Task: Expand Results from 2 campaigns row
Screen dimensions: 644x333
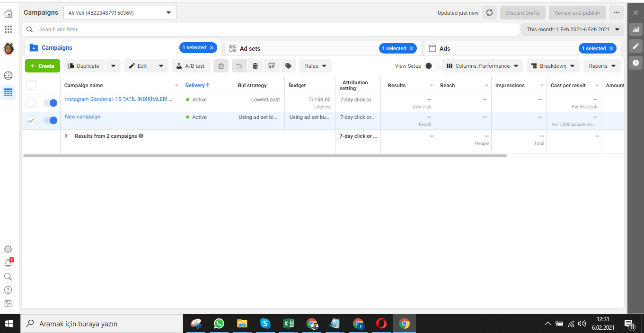Action: tap(66, 136)
